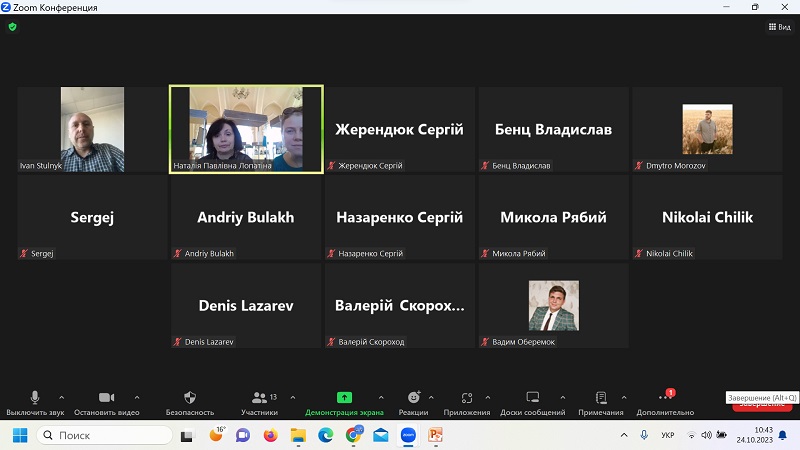Open the Безопасность shield icon

point(190,398)
